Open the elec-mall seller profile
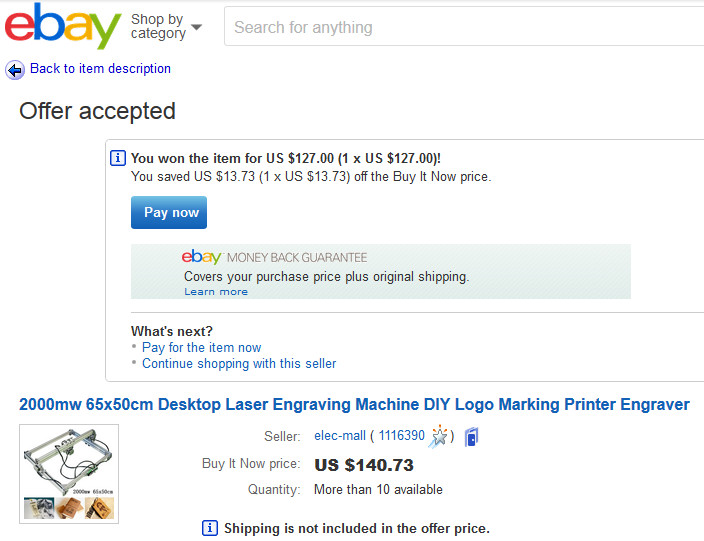This screenshot has width=704, height=541. point(340,435)
